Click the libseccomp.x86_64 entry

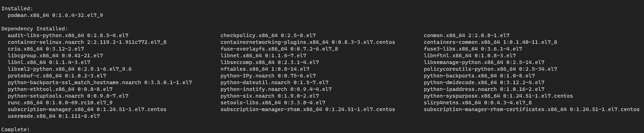point(270,62)
